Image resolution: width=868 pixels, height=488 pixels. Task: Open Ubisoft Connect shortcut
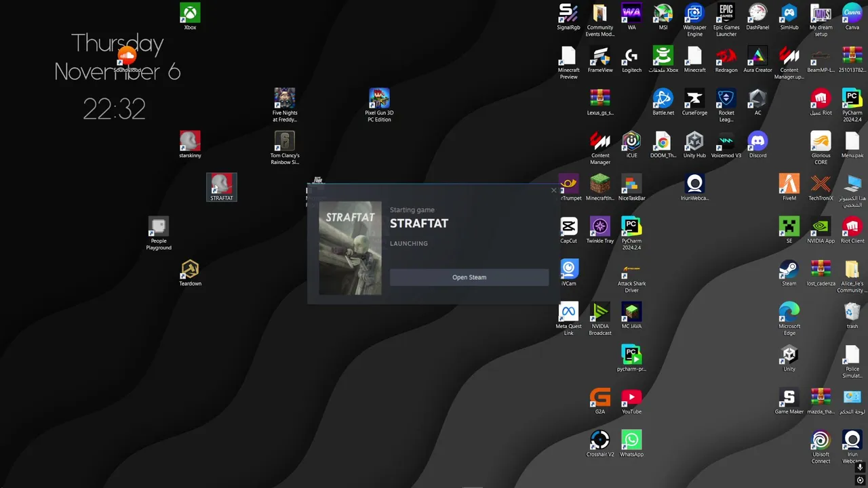pyautogui.click(x=821, y=447)
